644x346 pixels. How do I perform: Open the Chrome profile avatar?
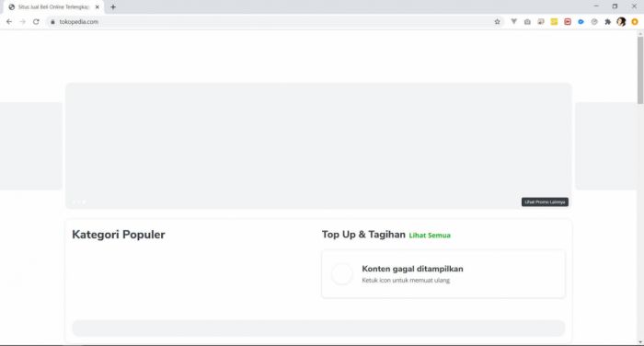[621, 22]
